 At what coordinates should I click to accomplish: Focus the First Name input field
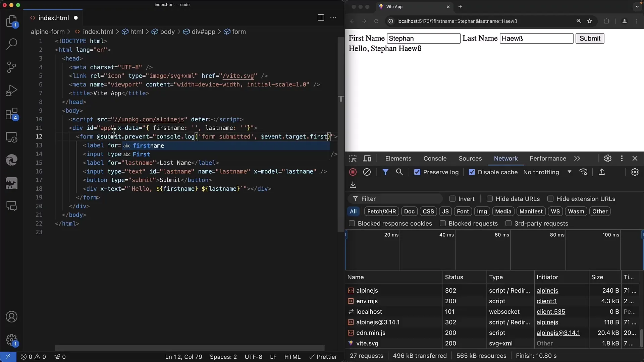(x=424, y=38)
